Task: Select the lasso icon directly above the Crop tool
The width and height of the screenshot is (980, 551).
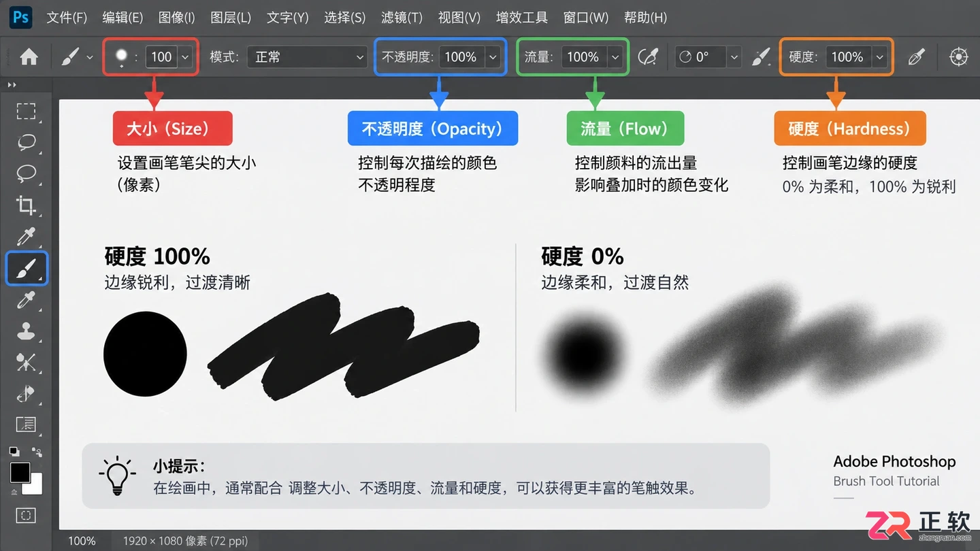Action: 26,173
